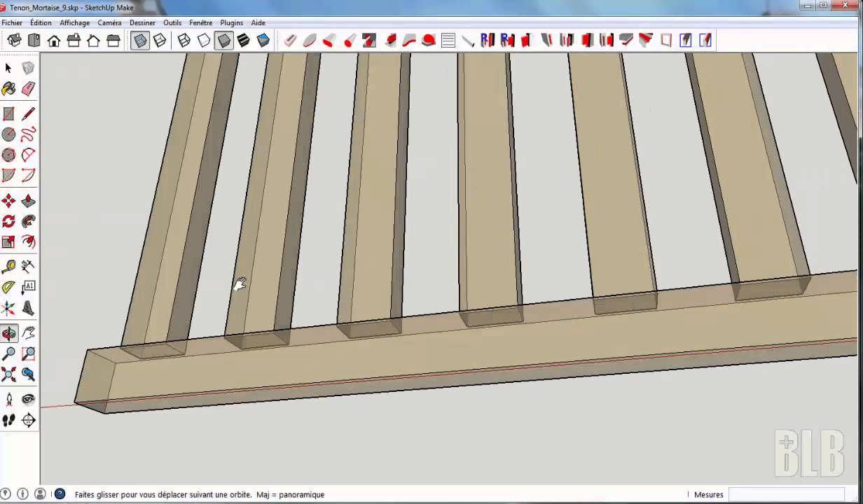The image size is (863, 504).
Task: Enable Wireframe face style
Action: 184,41
